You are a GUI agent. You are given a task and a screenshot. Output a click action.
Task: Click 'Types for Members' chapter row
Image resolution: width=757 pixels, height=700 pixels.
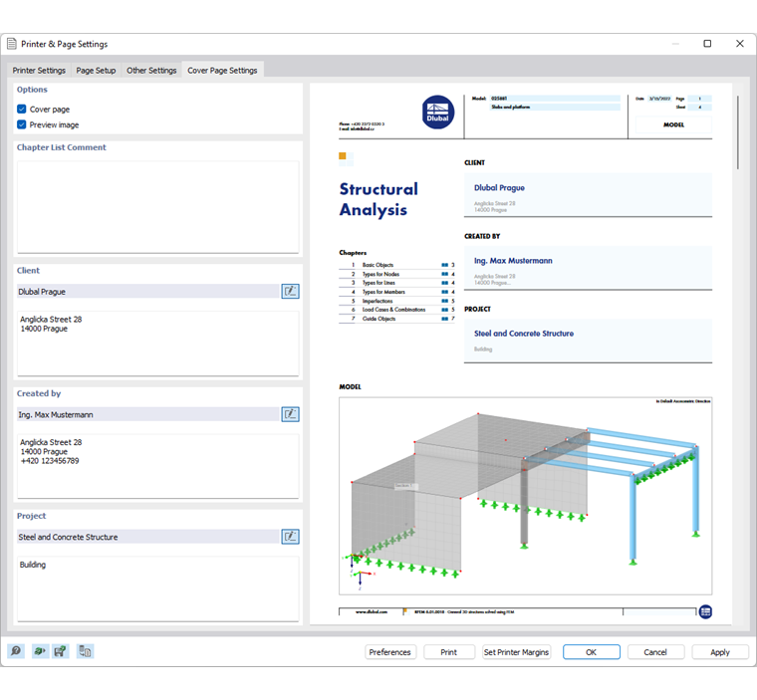coord(396,292)
